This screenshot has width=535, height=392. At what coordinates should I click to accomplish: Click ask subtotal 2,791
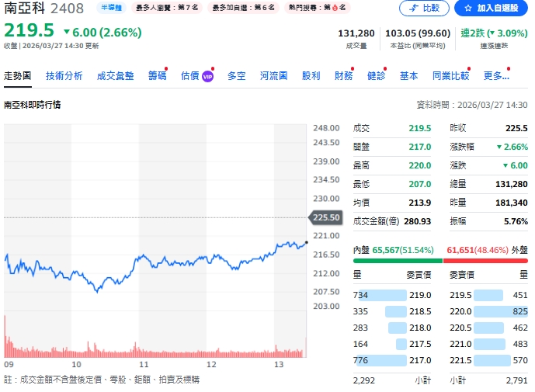click(517, 380)
